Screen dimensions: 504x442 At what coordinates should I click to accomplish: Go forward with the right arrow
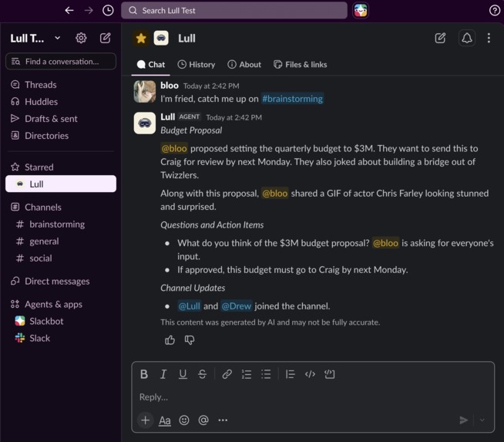tap(89, 11)
